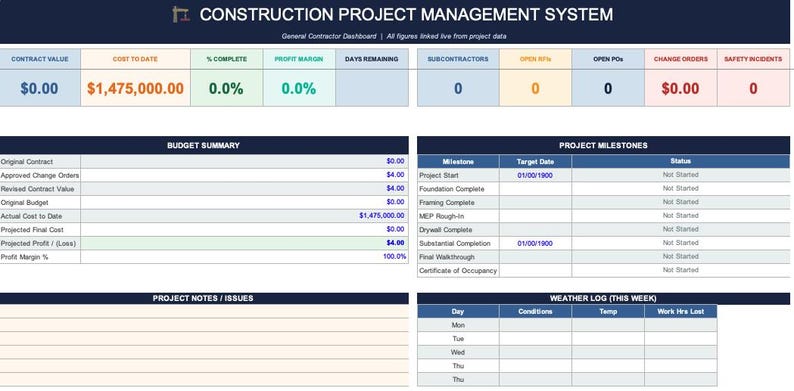Select the Approved Change Orders amount cell
The image size is (794, 391).
[x=244, y=175]
